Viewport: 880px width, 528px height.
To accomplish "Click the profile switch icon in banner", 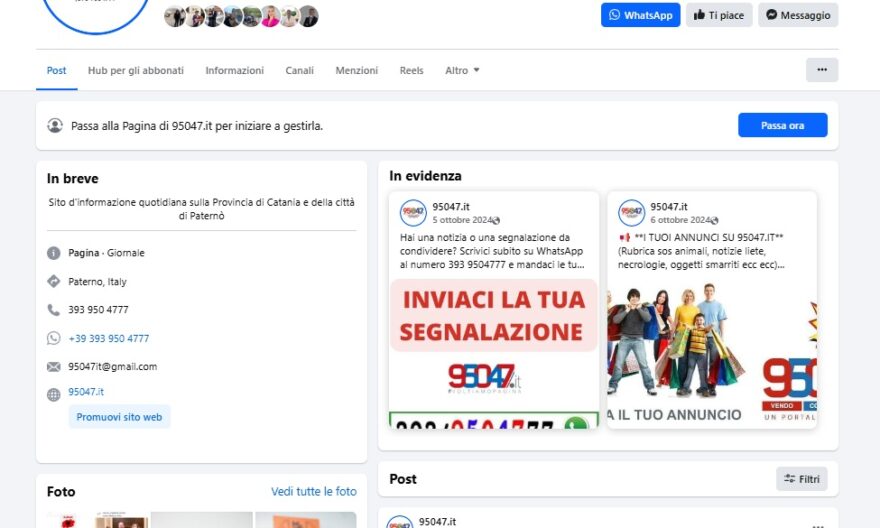I will pos(55,125).
